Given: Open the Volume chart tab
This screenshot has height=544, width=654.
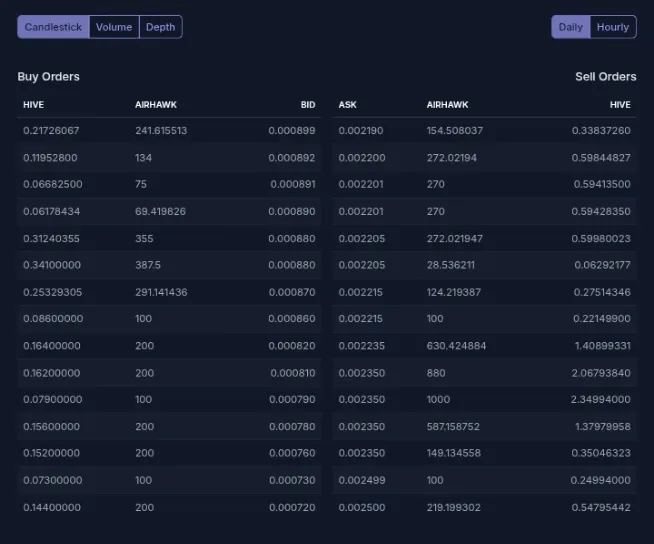Looking at the screenshot, I should (114, 27).
